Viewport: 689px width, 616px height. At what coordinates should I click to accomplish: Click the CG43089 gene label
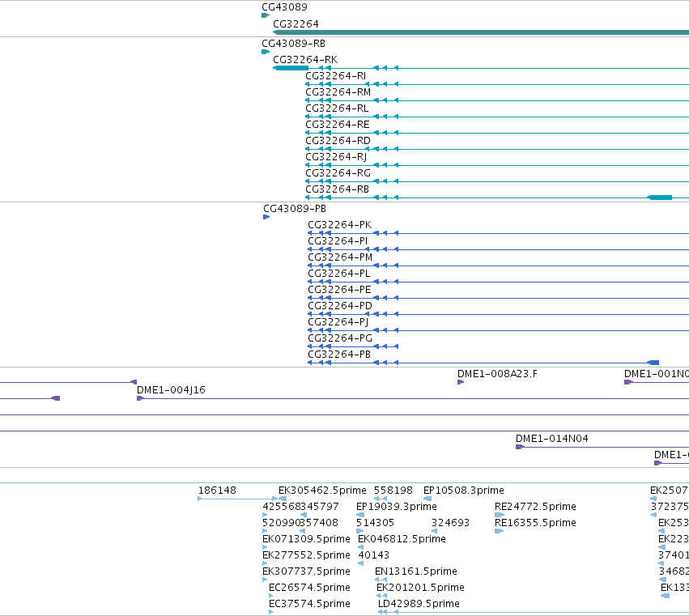click(284, 7)
